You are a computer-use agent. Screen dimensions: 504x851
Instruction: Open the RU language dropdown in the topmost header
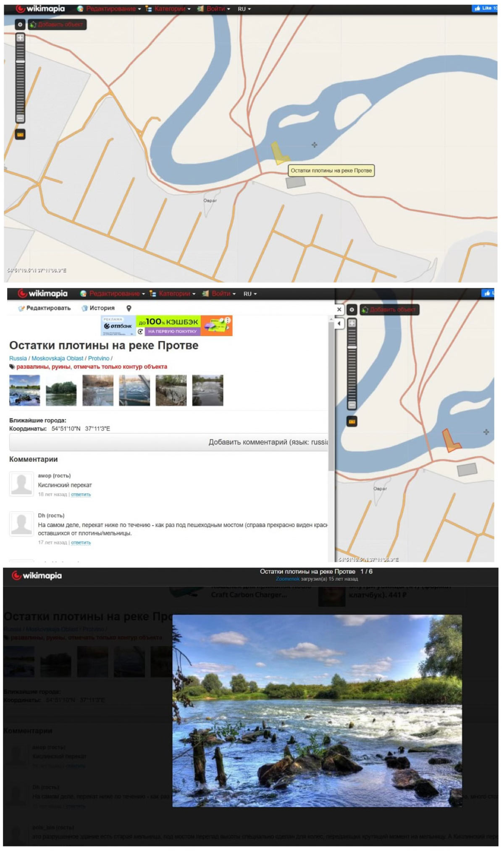(x=244, y=9)
